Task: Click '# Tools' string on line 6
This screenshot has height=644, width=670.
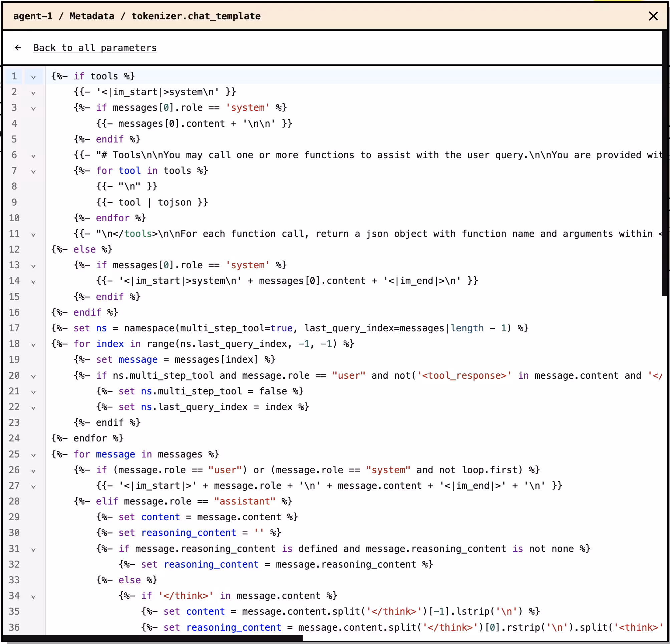Action: 121,155
